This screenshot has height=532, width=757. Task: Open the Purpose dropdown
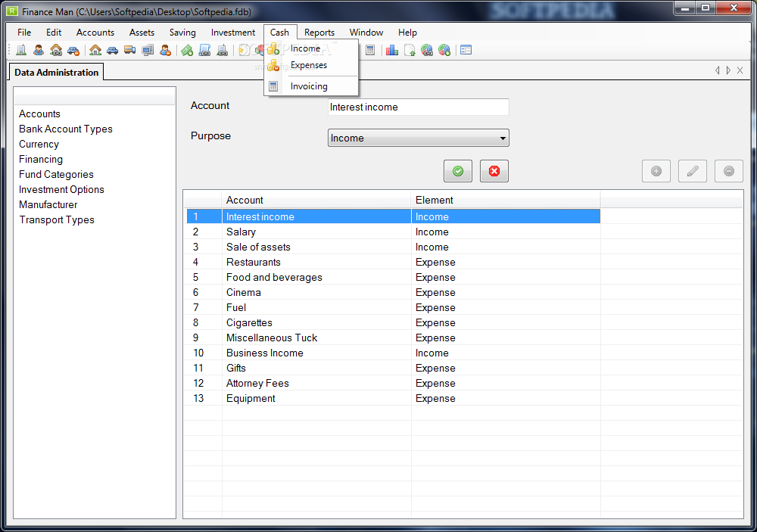pyautogui.click(x=418, y=138)
